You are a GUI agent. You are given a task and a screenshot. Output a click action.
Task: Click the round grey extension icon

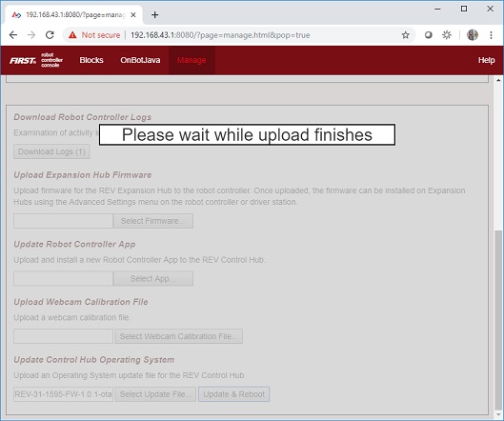coord(429,35)
